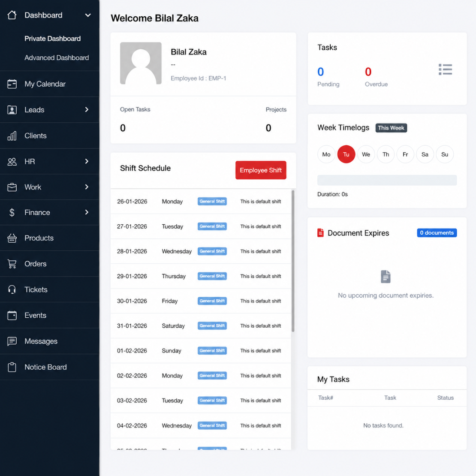This screenshot has height=476, width=476.
Task: Click the Dashboard home icon
Action: click(x=12, y=15)
